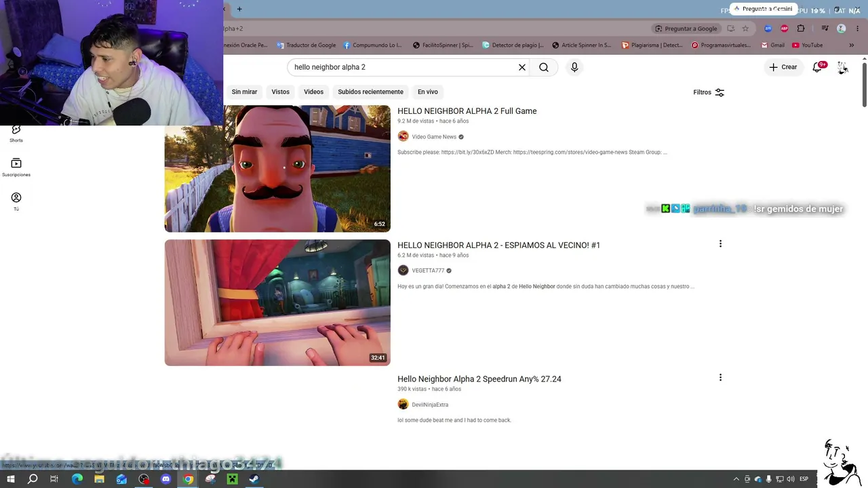Click the DevilNinjaExtra channel avatar
868x488 pixels.
click(x=403, y=405)
